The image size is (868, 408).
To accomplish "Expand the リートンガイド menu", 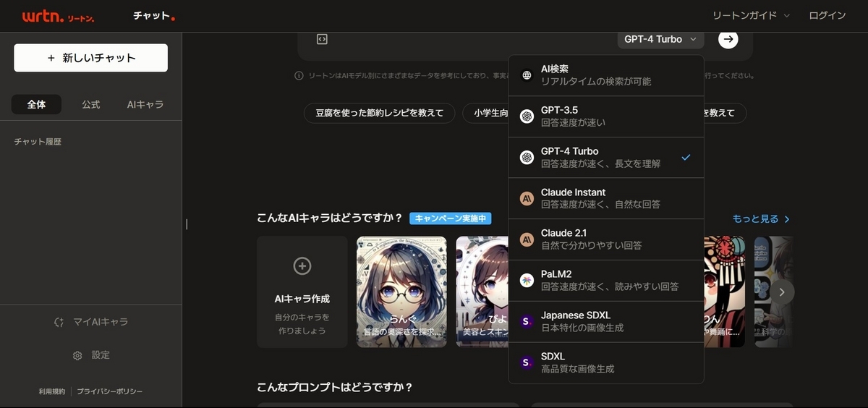I will [x=751, y=15].
